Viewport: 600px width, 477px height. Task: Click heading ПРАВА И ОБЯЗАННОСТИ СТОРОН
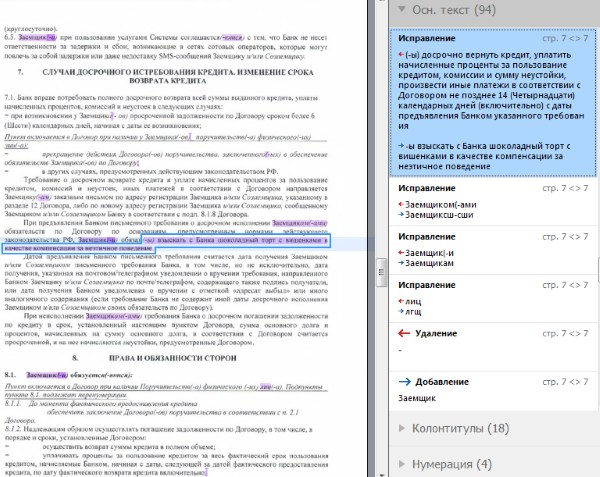pyautogui.click(x=173, y=358)
